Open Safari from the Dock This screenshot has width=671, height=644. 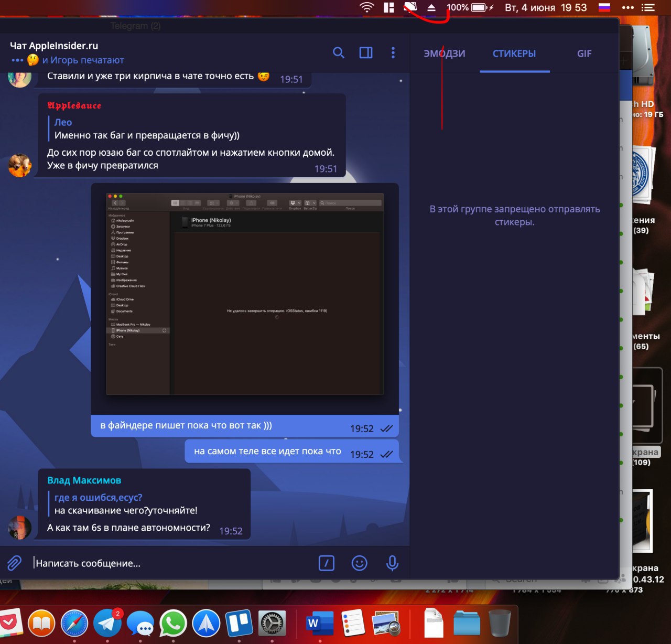(x=74, y=624)
